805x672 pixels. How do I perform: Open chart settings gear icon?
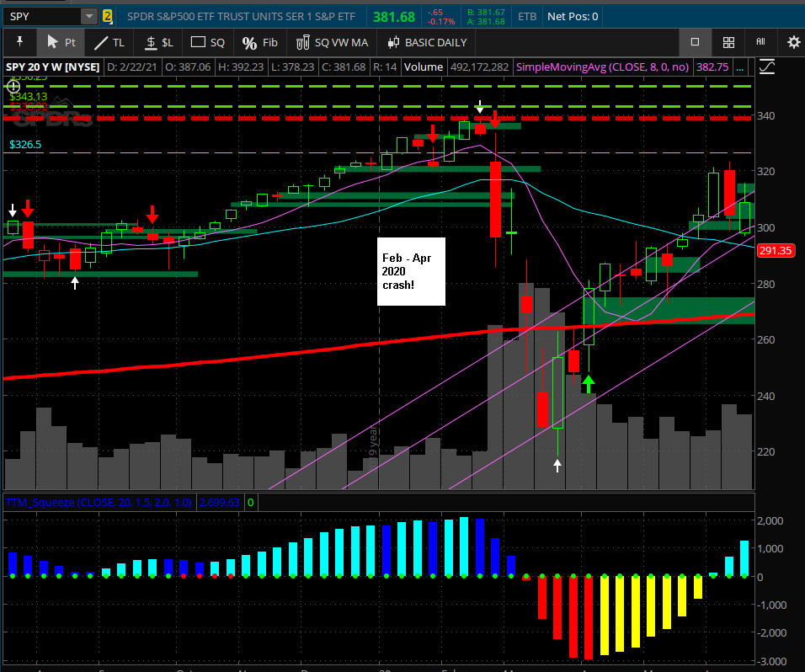click(x=793, y=42)
